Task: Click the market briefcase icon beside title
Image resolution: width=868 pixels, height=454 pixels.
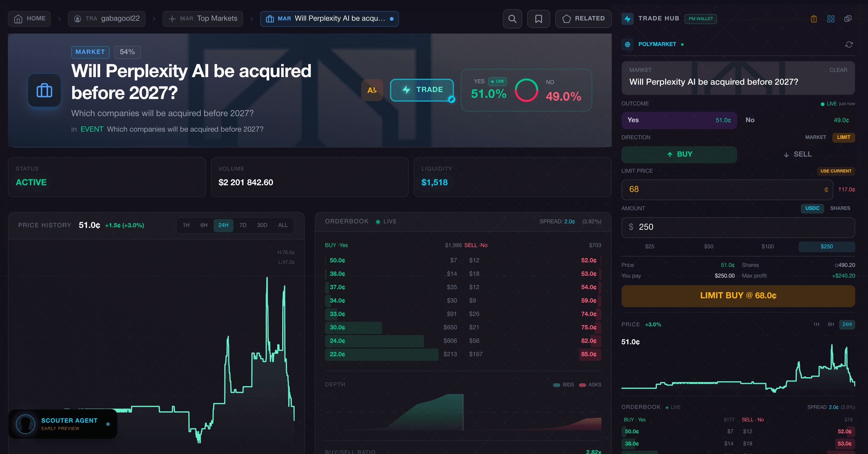Action: pos(44,90)
